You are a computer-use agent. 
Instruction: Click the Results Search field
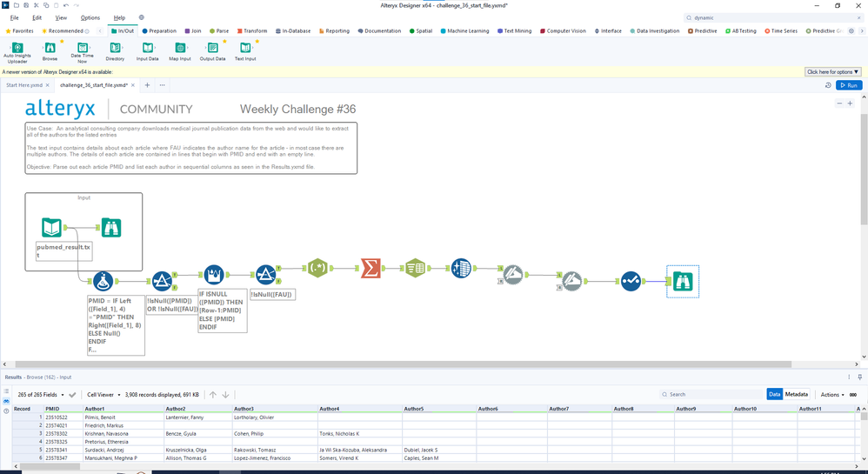coord(711,394)
